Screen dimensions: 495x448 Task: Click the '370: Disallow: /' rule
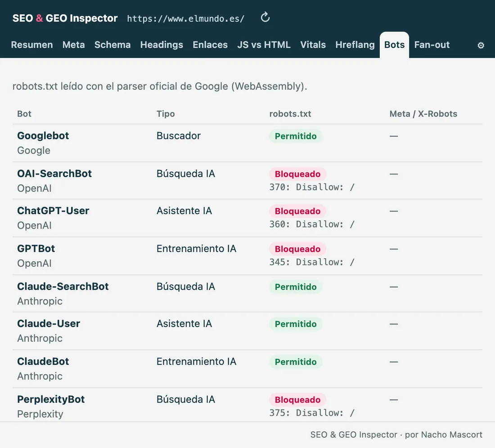[x=312, y=187]
